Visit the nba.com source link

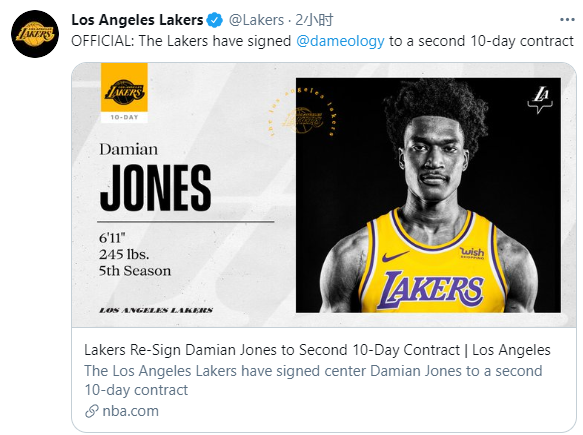tap(131, 411)
